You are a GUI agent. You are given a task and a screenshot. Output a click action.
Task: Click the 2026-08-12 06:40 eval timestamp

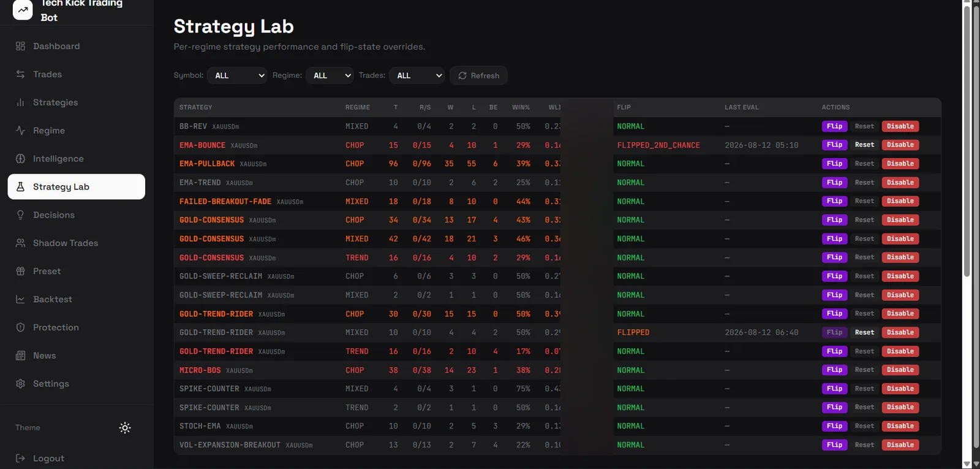[x=761, y=332]
